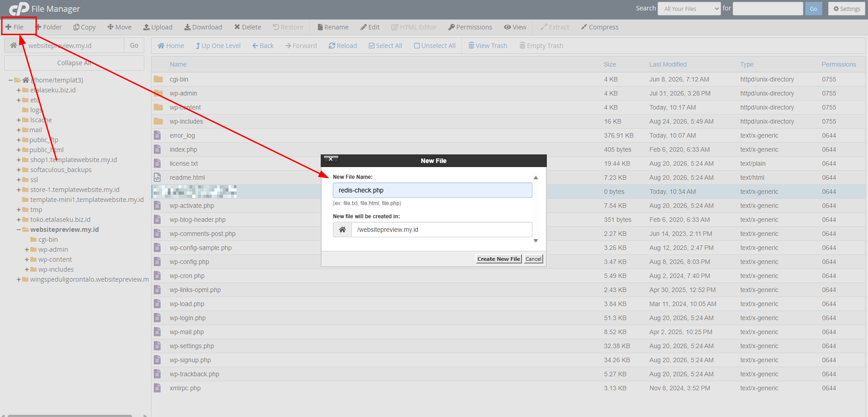Viewport: 868px width, 417px height.
Task: Open the All Your Files search scope dropdown
Action: pos(689,9)
